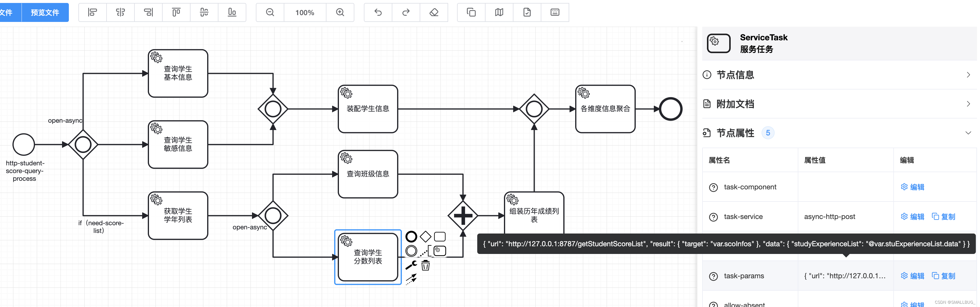Click the task-params value cell text
Image resolution: width=980 pixels, height=307 pixels.
[845, 276]
